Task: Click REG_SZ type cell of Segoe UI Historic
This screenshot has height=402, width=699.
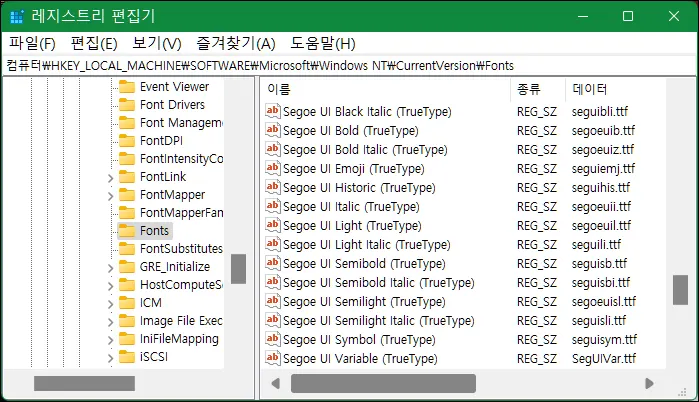Action: (x=537, y=188)
